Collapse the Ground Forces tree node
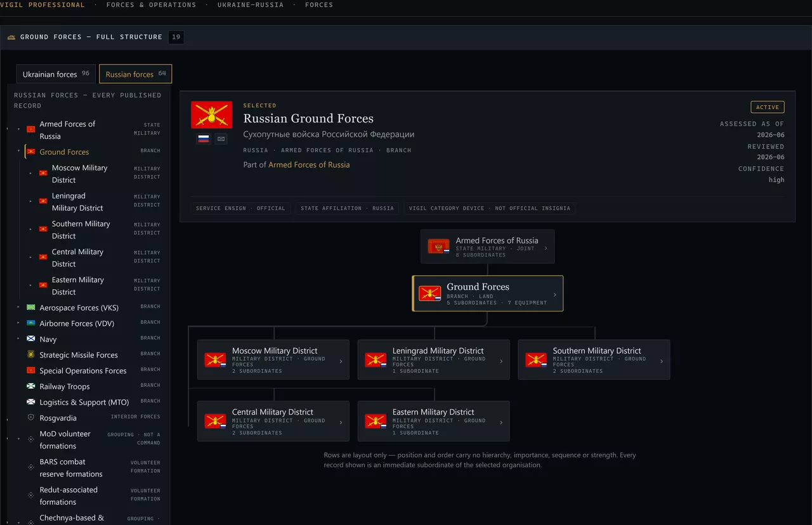Screen dimensions: 812x525 click(19, 152)
